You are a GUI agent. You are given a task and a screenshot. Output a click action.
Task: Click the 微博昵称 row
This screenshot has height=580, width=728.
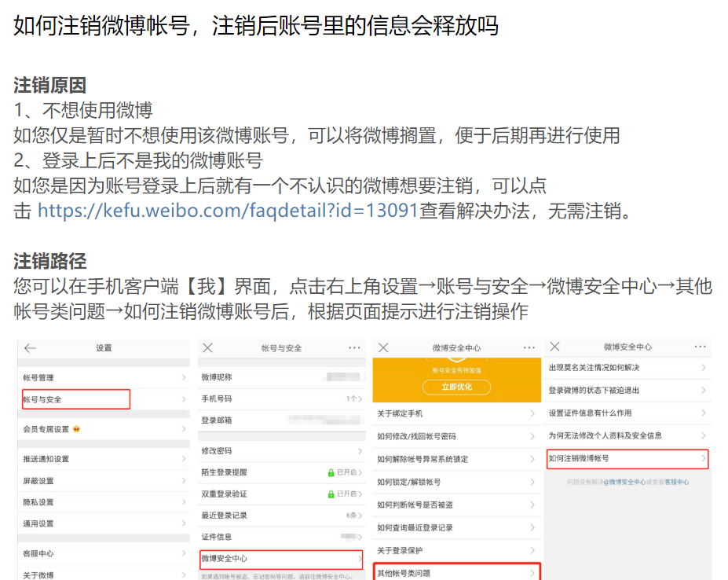pos(281,377)
